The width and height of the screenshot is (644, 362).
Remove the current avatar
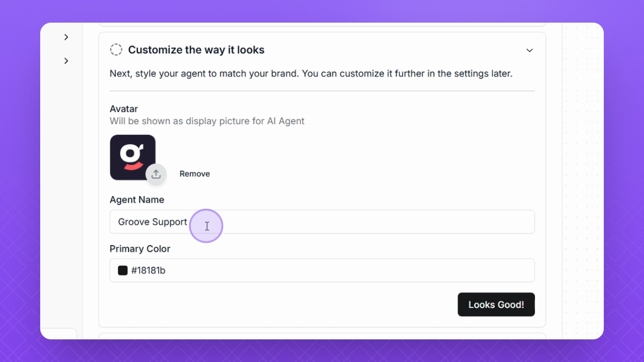coord(194,174)
